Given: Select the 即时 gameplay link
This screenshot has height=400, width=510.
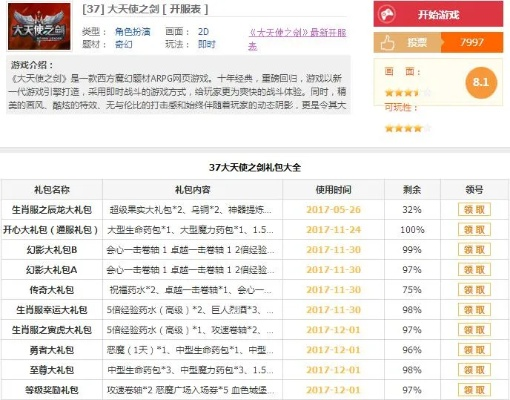Looking at the screenshot, I should [x=207, y=44].
